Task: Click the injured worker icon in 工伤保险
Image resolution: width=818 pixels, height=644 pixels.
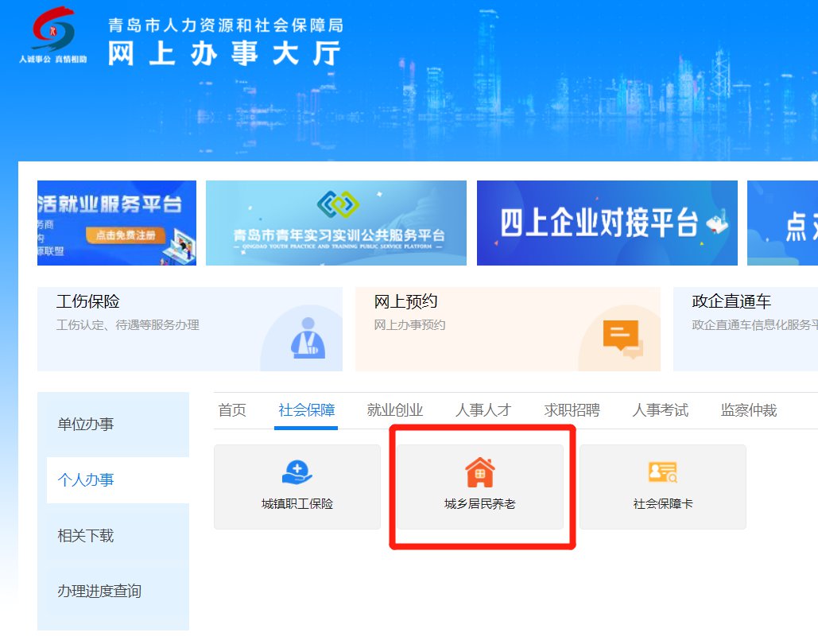Action: coord(308,338)
